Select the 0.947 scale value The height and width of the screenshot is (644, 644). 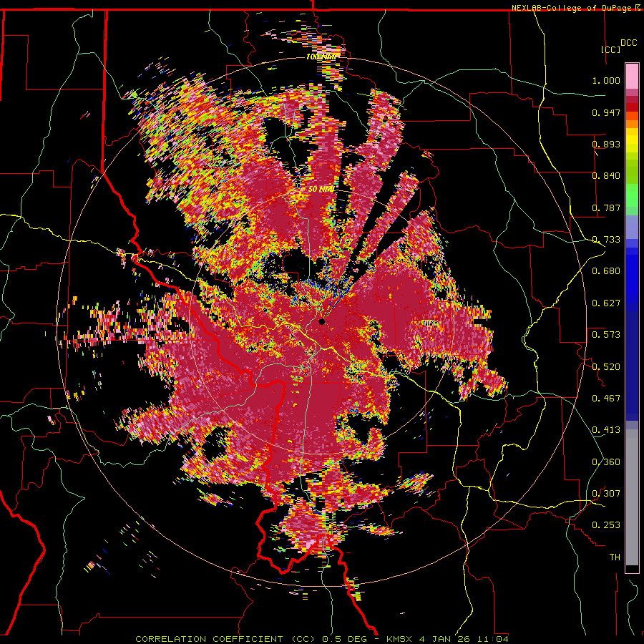(x=606, y=112)
